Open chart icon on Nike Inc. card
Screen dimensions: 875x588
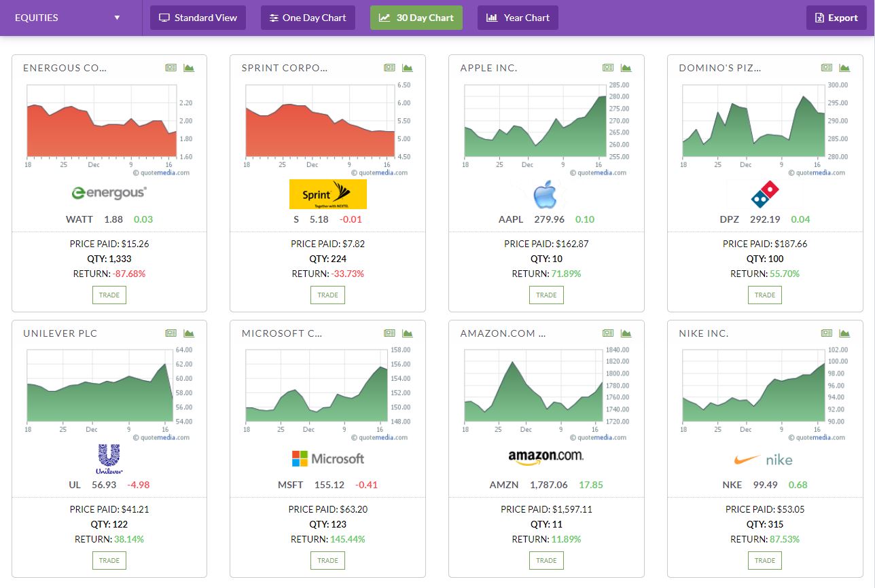coord(845,333)
